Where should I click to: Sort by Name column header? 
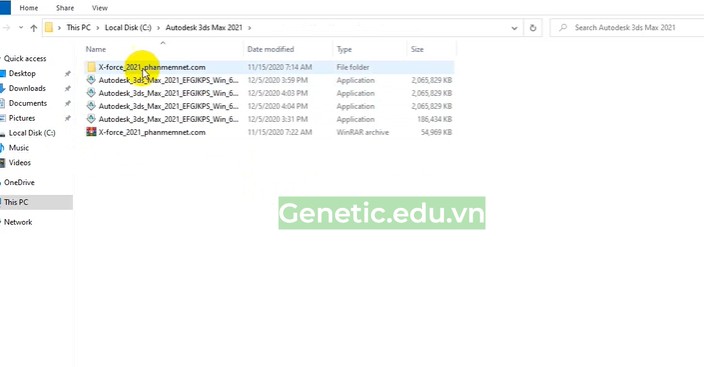[96, 49]
